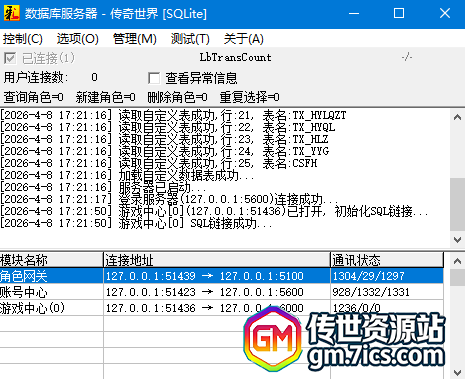Open the 选项(O) menu
The image size is (465, 379).
coord(77,39)
